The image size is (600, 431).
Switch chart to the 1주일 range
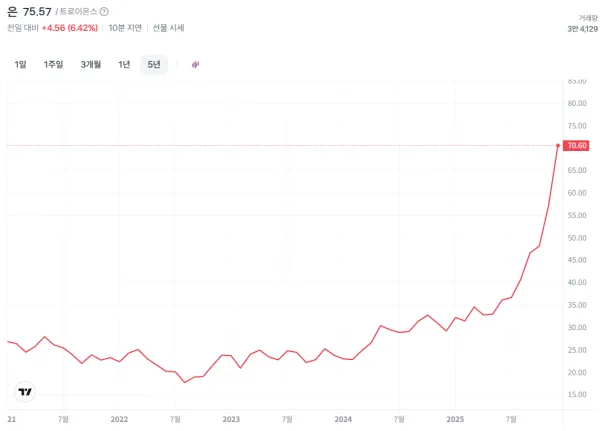coord(53,64)
